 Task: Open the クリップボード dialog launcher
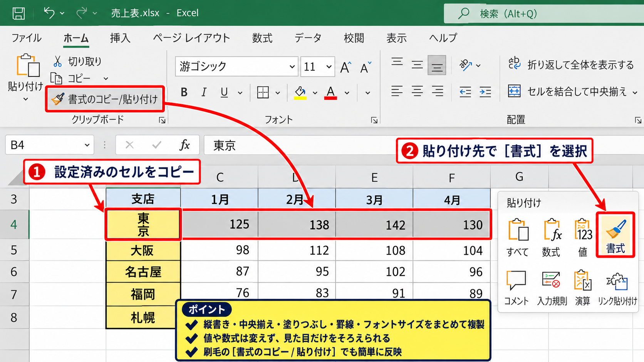click(x=162, y=120)
